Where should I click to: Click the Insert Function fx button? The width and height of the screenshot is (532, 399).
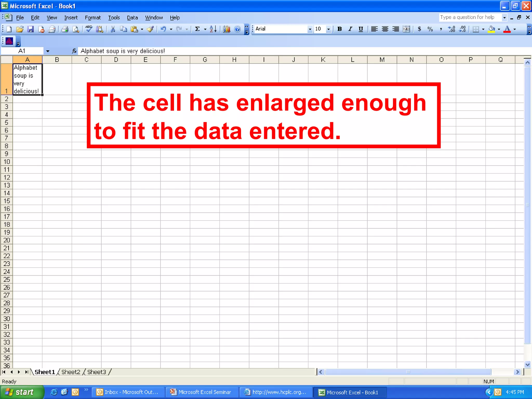click(x=74, y=51)
